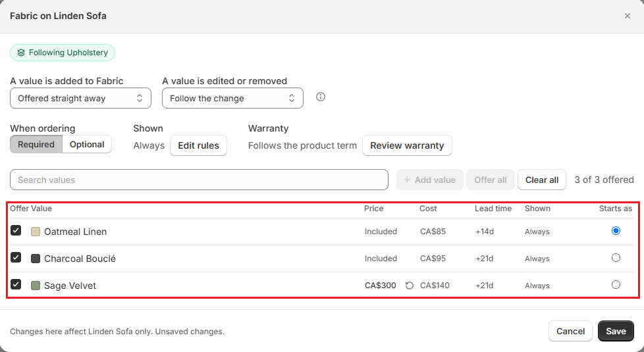
Task: Click the 3 of 3 offered count
Action: tap(604, 180)
